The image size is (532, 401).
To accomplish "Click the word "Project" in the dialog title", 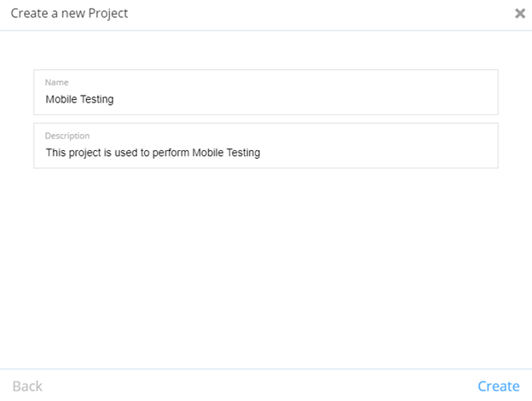I will [x=108, y=14].
